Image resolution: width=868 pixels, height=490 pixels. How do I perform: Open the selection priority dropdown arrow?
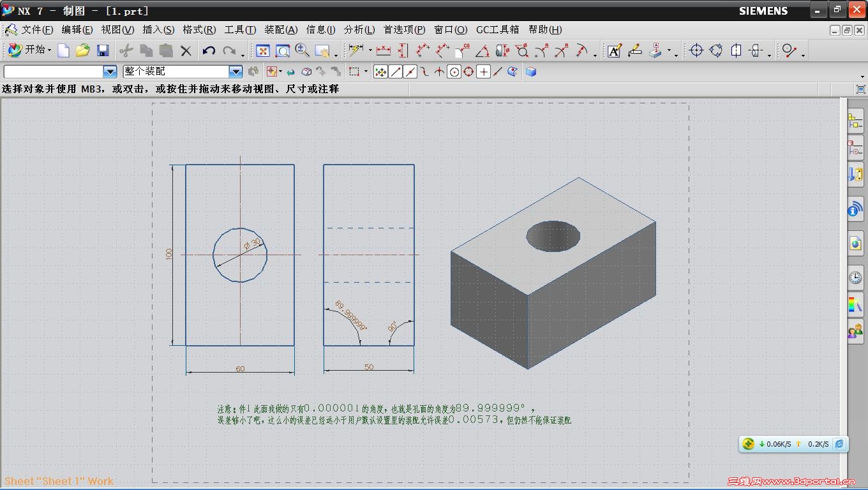pyautogui.click(x=280, y=72)
